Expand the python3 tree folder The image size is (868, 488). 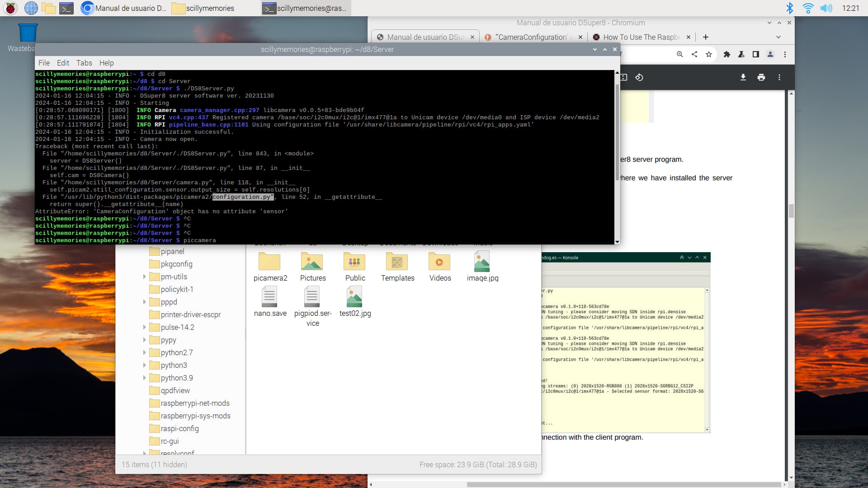(x=144, y=365)
